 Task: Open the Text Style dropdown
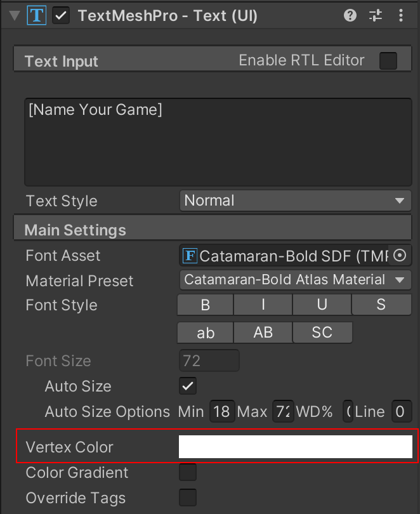click(x=295, y=201)
